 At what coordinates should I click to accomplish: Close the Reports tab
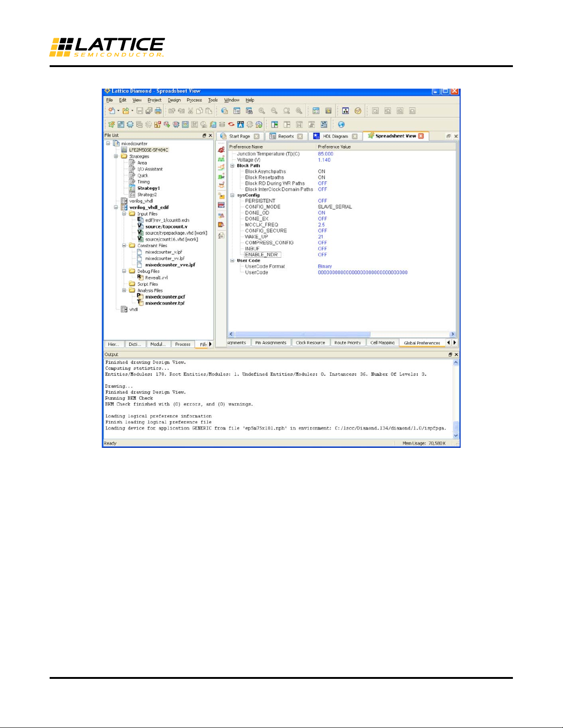pyautogui.click(x=300, y=136)
